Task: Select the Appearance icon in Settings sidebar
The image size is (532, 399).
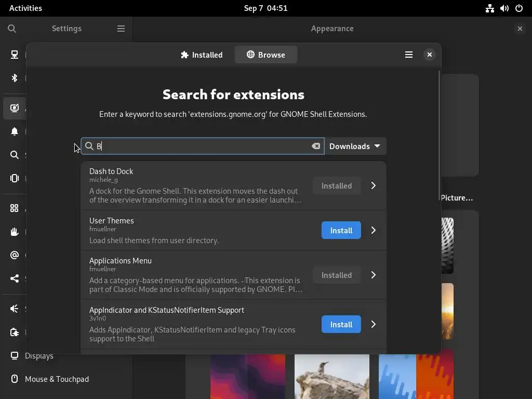Action: point(14,108)
